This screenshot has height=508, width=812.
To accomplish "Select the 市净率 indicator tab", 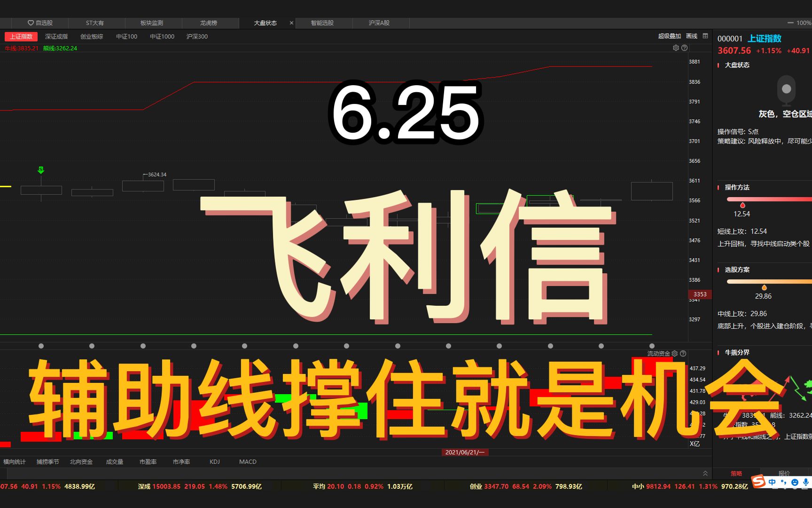I will click(181, 461).
